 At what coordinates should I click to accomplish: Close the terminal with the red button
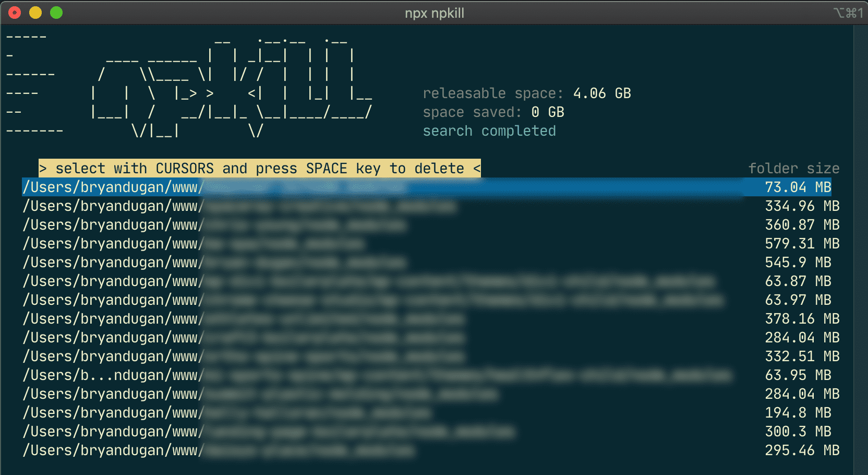coord(15,13)
